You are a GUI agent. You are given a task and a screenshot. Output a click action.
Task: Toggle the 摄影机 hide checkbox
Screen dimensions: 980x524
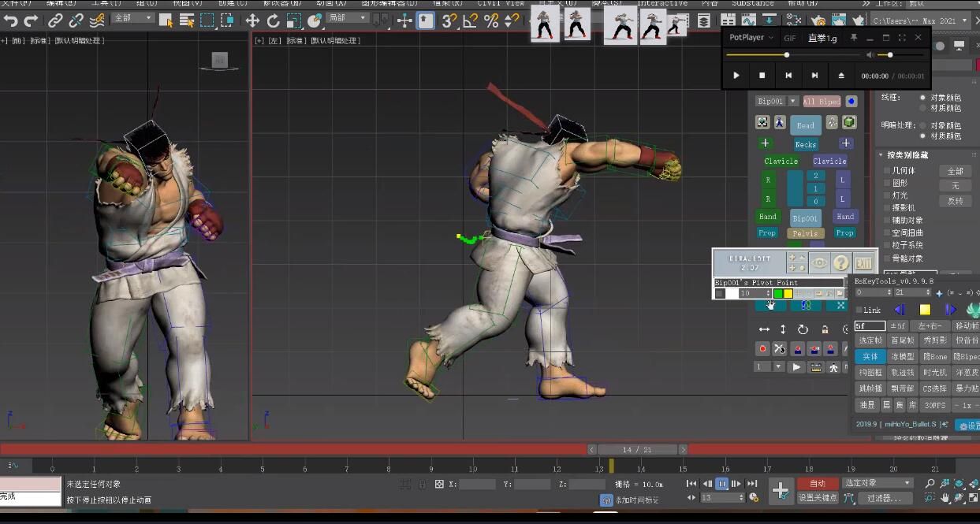887,208
